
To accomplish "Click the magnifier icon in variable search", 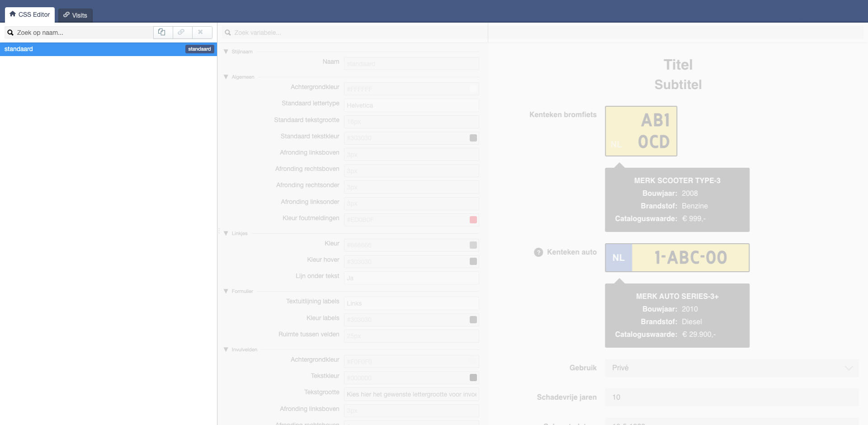I will (228, 33).
